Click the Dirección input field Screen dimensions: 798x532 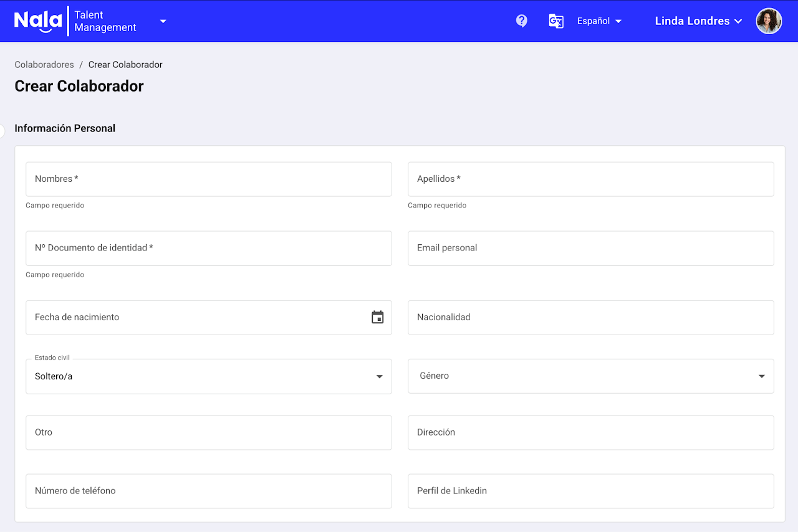coord(590,433)
